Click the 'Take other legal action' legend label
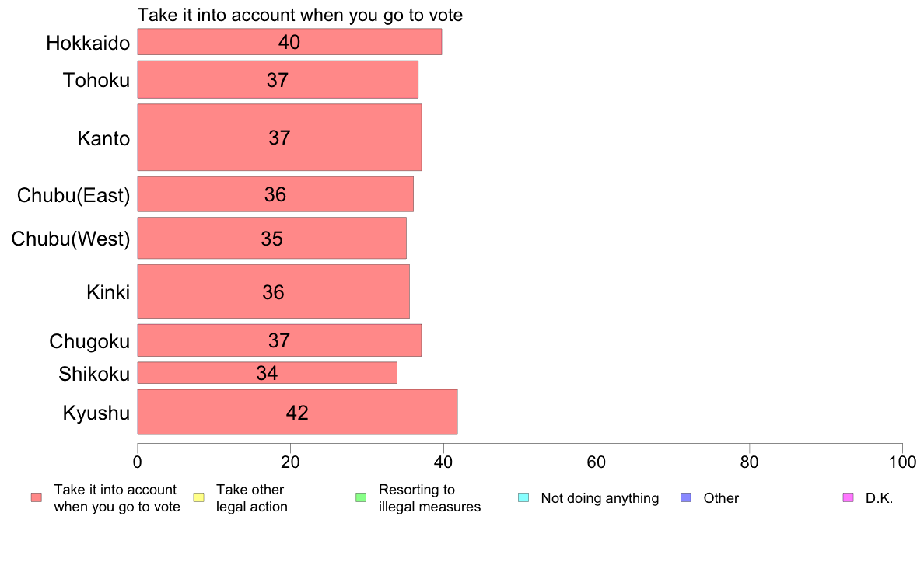924x572 pixels. (252, 498)
